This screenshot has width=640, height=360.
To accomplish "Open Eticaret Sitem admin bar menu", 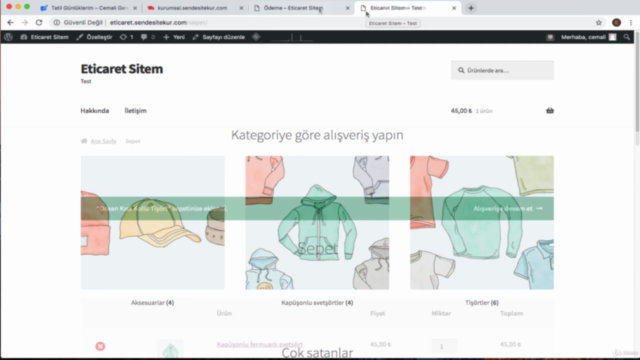I will click(44, 37).
